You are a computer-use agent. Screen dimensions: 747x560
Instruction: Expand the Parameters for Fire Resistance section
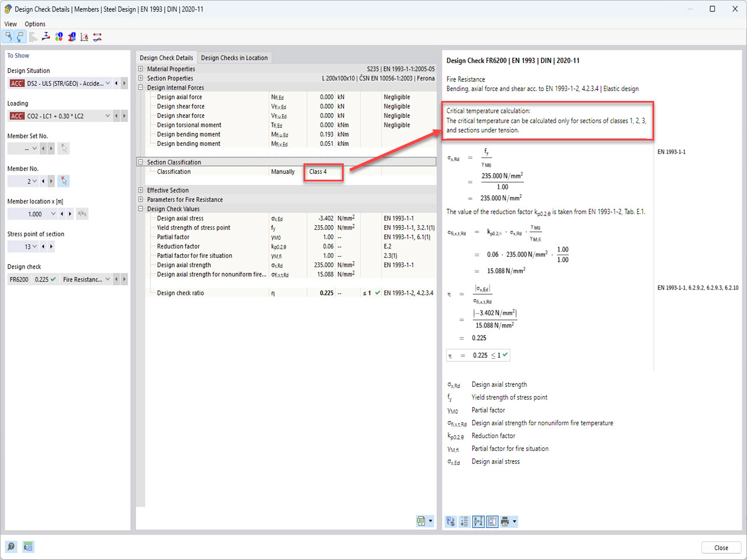click(140, 199)
